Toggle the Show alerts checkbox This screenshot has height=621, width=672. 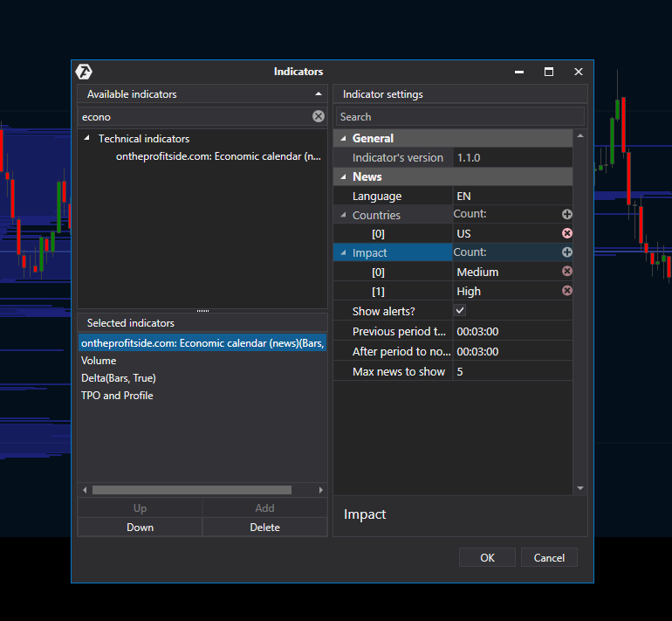click(x=460, y=311)
